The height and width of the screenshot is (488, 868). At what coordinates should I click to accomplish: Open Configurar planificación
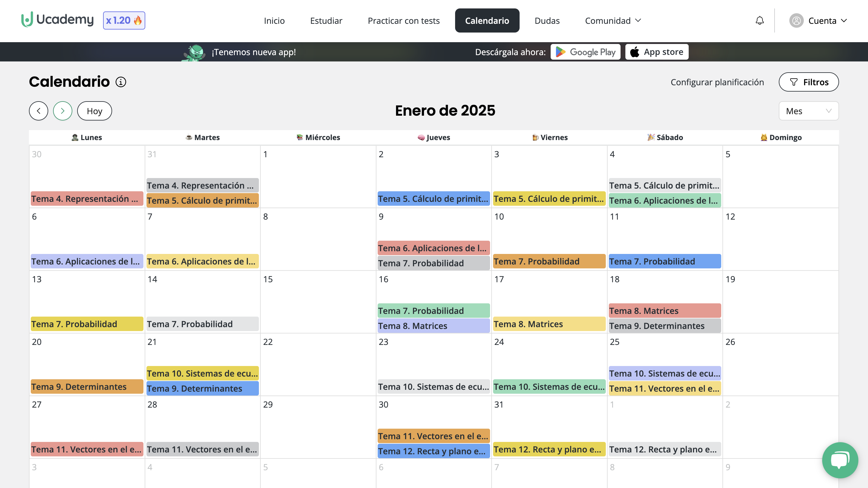[x=717, y=82]
